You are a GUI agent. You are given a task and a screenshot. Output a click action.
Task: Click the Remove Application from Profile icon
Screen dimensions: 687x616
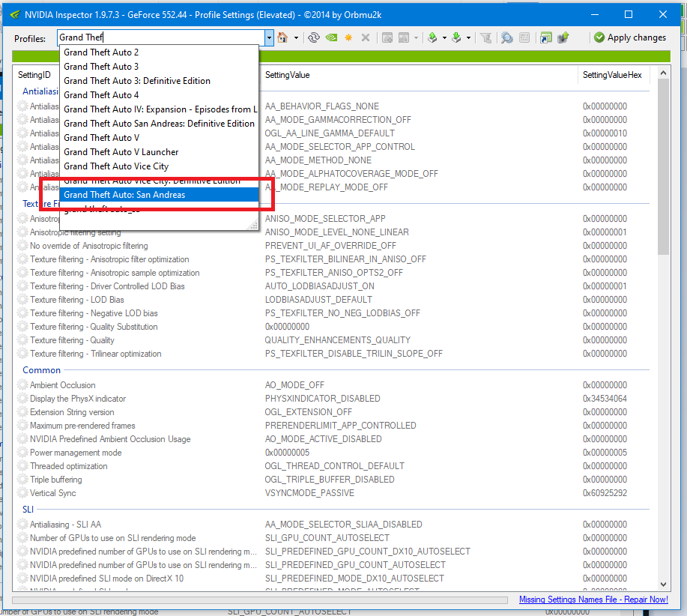tap(404, 37)
